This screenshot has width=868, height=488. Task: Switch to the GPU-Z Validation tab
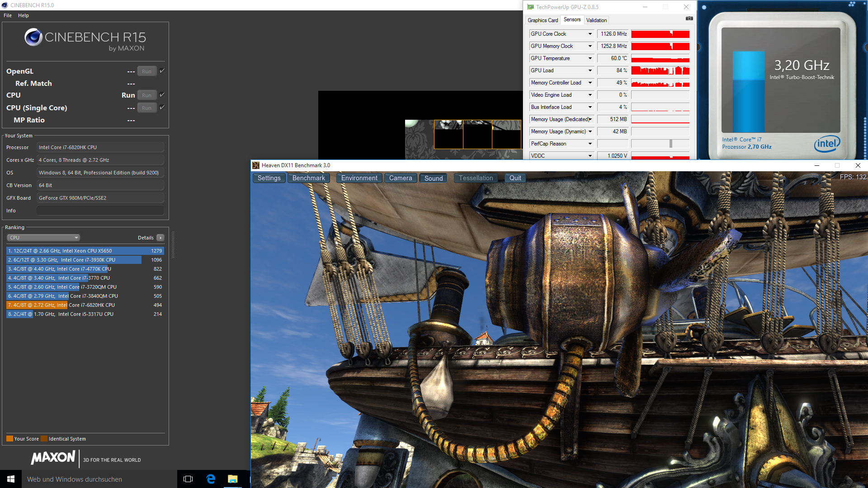596,20
